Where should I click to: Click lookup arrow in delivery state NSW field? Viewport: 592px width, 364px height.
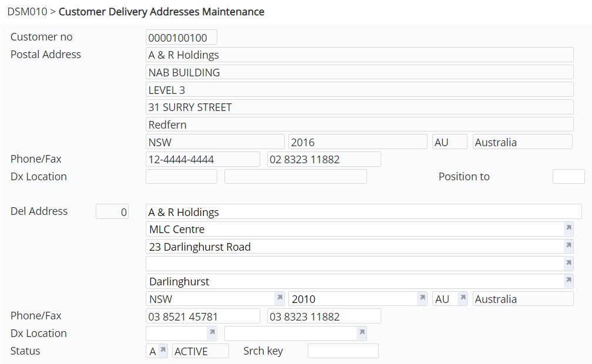click(280, 298)
